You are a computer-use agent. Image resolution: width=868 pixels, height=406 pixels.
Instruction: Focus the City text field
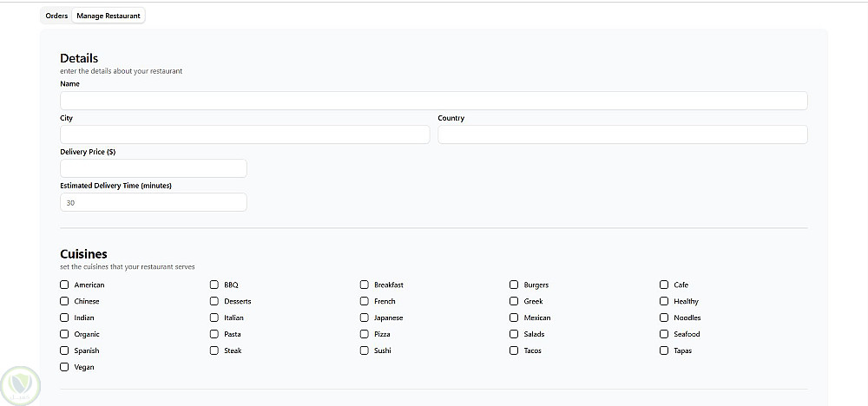(245, 134)
